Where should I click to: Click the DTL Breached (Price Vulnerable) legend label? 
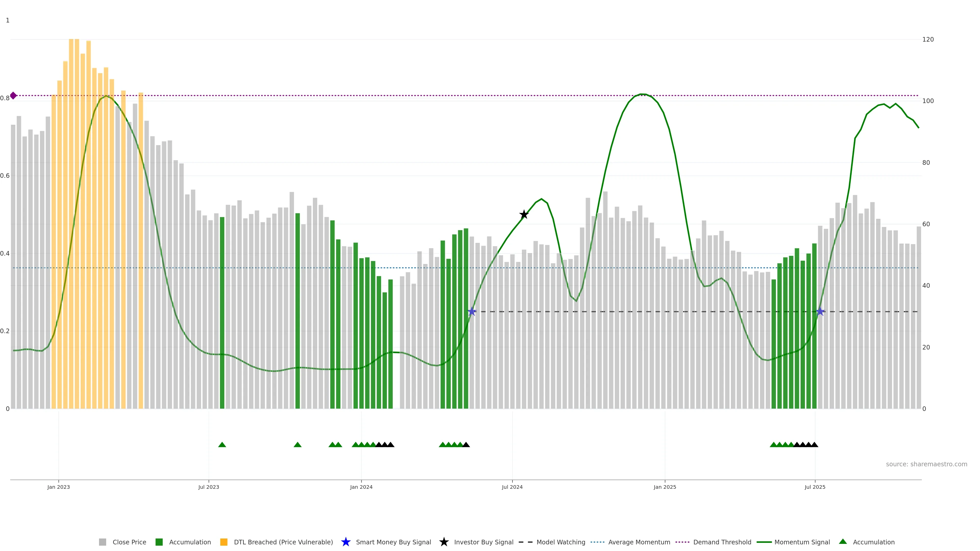coord(283,542)
